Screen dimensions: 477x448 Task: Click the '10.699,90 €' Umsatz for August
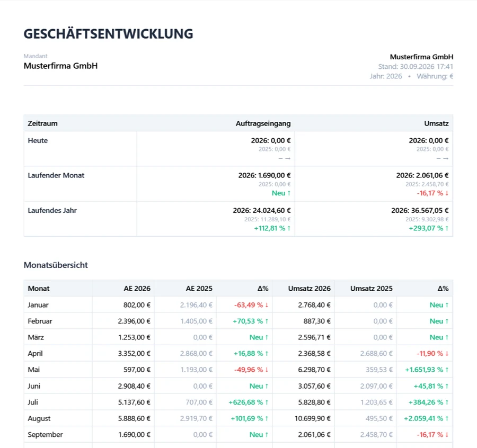click(312, 418)
